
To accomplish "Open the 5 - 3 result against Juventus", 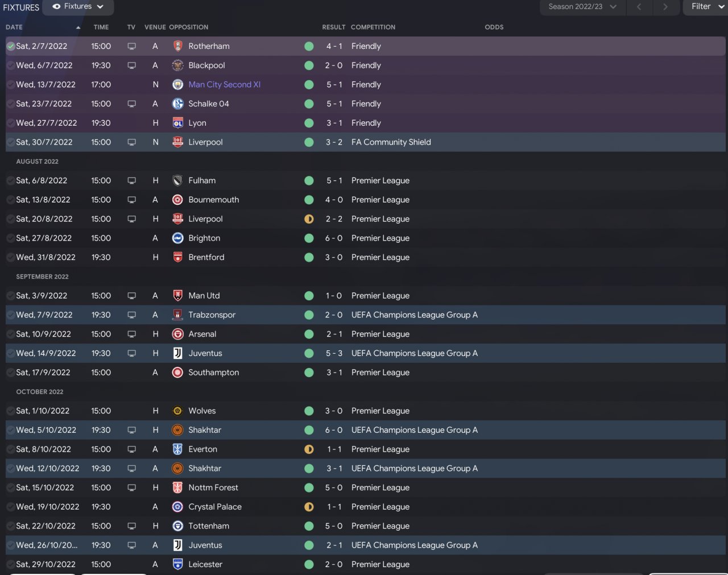I will click(x=334, y=353).
